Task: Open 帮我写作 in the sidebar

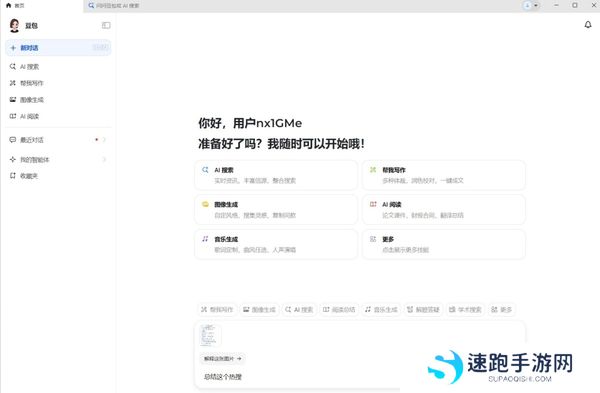Action: tap(58, 83)
